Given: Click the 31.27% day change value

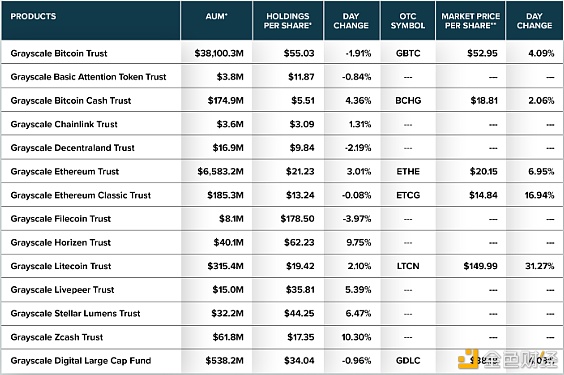Looking at the screenshot, I should [539, 266].
